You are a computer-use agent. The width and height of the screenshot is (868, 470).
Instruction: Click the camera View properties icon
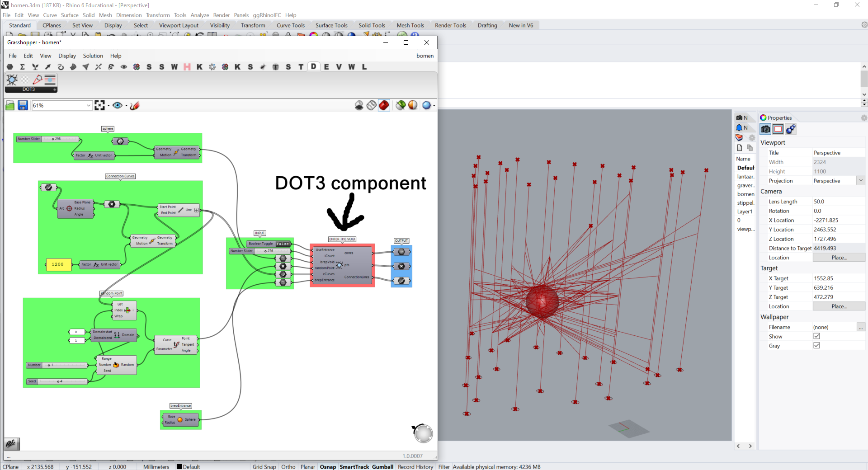pos(765,130)
